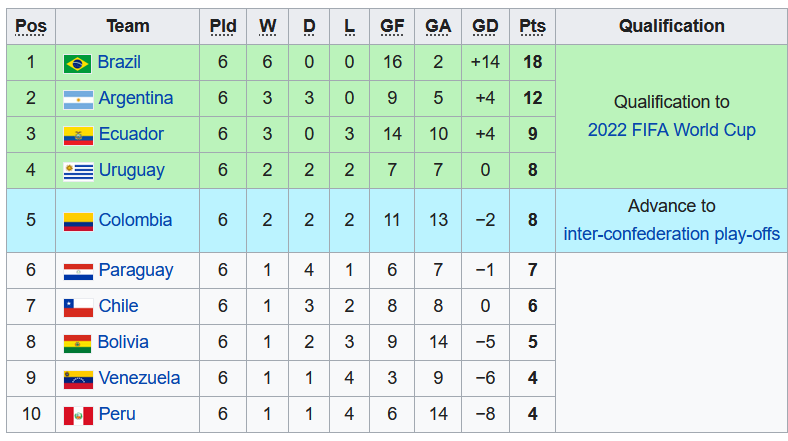Open the Brazil team link

coord(119,63)
